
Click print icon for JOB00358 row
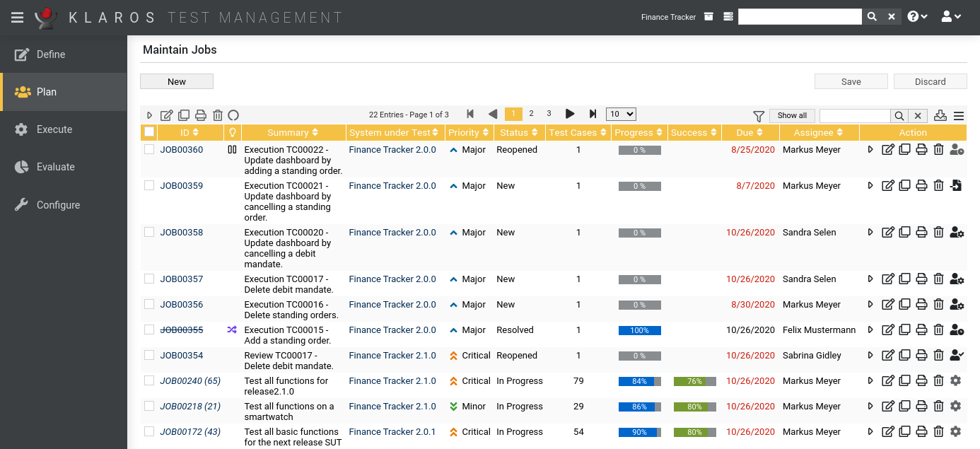coord(921,233)
